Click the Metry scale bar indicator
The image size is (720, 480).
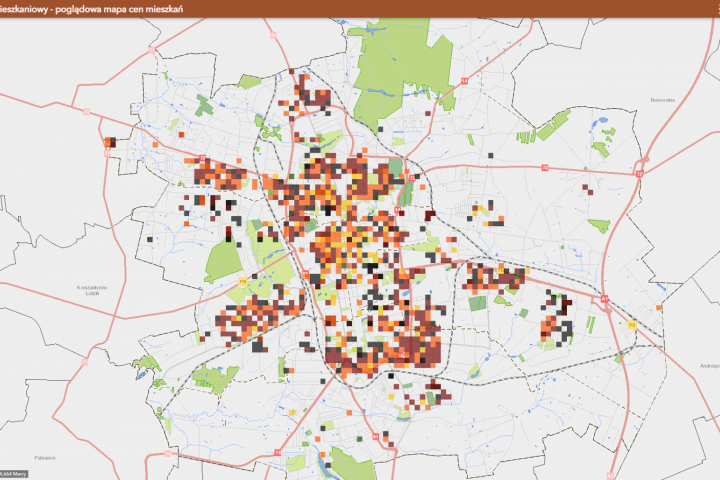(14, 474)
